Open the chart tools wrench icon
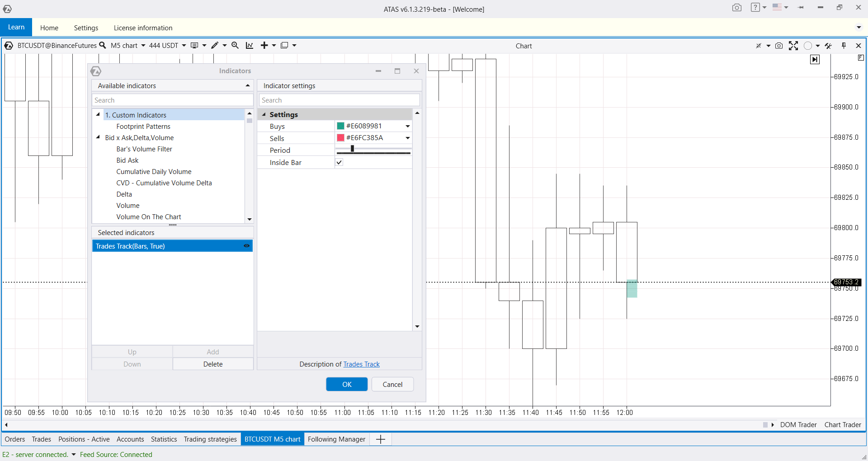The image size is (868, 461). pos(828,46)
